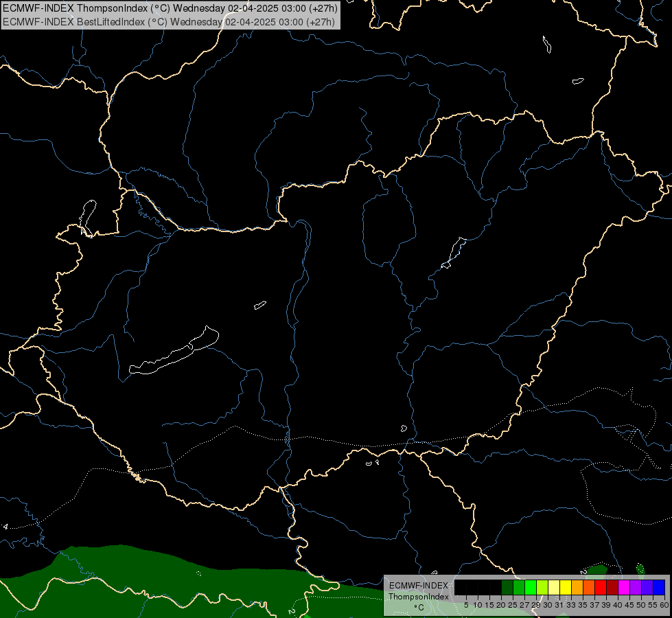This screenshot has width=672, height=618.
Task: Select the orange 33–35 legend swatch
Action: point(577,587)
